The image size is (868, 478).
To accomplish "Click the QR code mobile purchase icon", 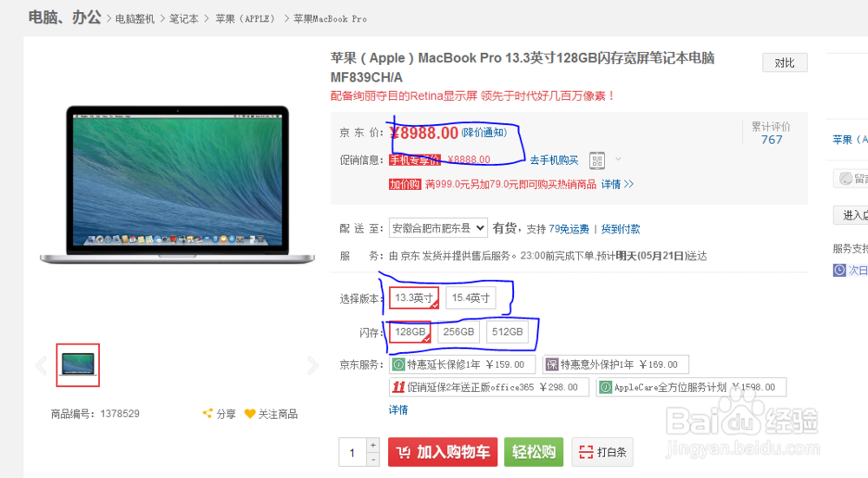I will [597, 160].
